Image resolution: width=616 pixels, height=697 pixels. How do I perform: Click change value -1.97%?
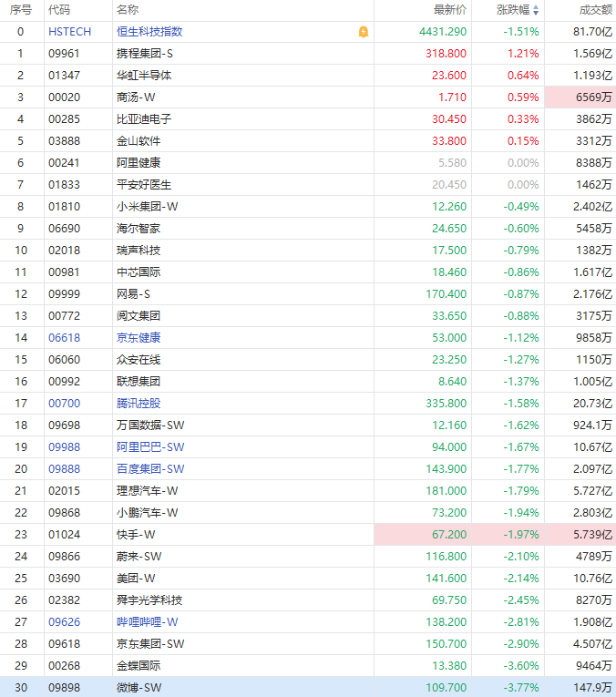coord(521,534)
